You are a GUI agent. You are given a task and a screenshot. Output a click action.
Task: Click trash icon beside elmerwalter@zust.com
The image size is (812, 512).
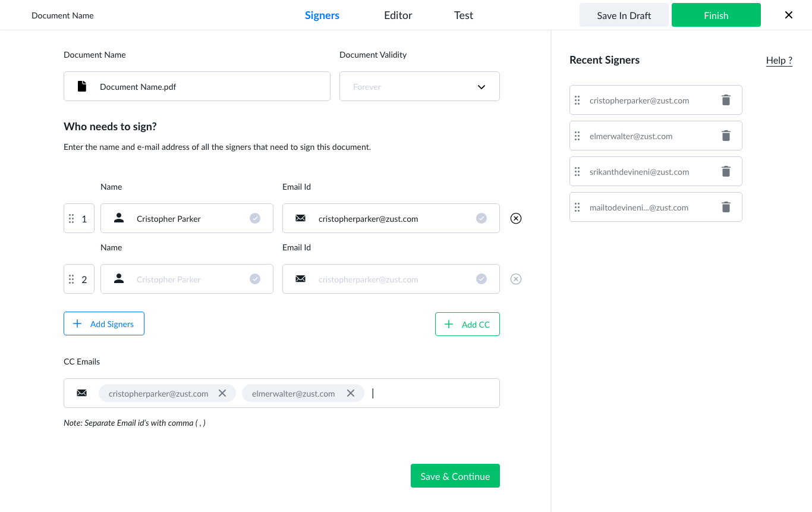726,136
